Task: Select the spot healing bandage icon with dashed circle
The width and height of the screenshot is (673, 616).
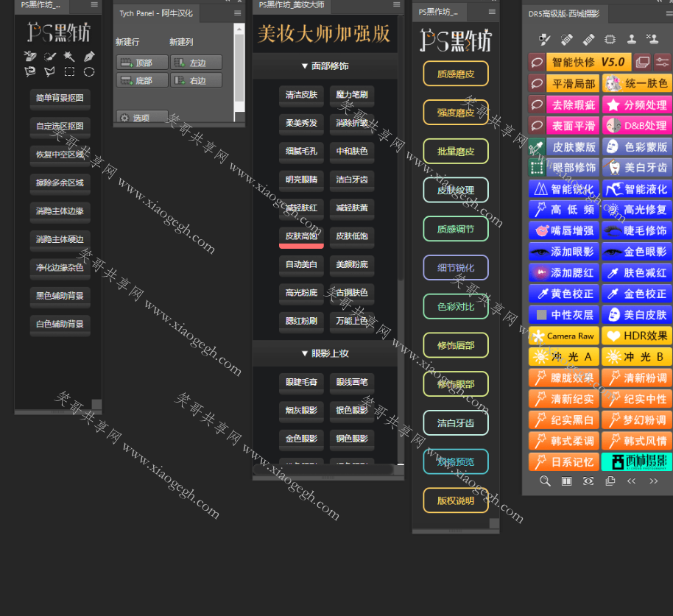Action: pyautogui.click(x=566, y=40)
